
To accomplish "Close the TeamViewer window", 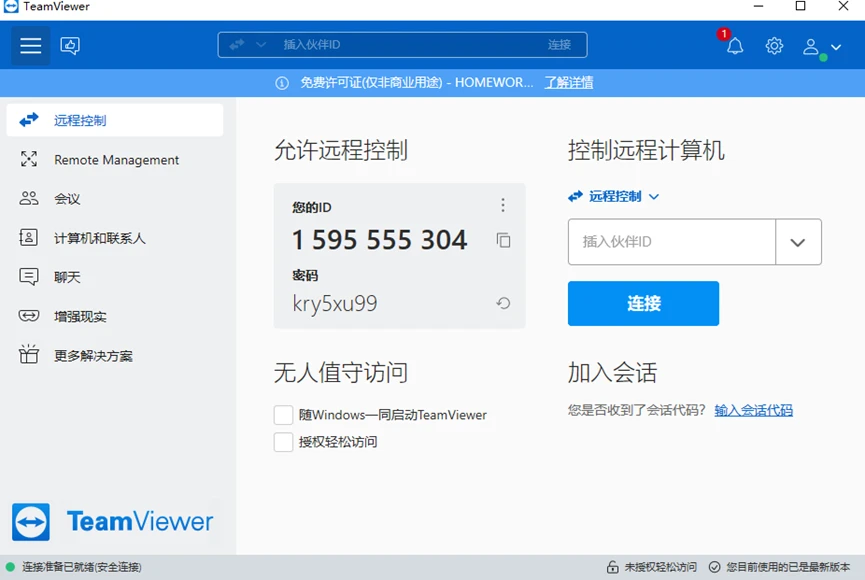I will point(843,6).
